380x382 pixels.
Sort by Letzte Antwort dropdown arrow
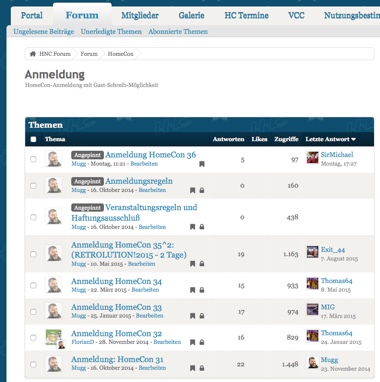pos(354,139)
